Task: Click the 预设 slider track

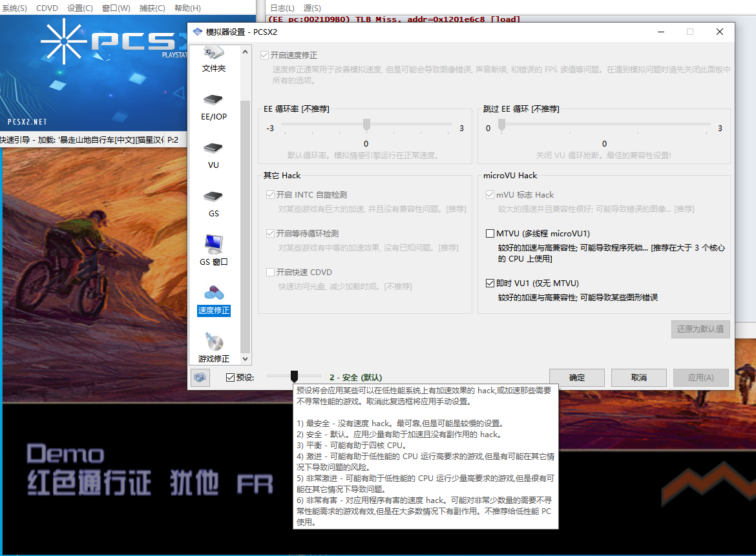Action: tap(294, 376)
